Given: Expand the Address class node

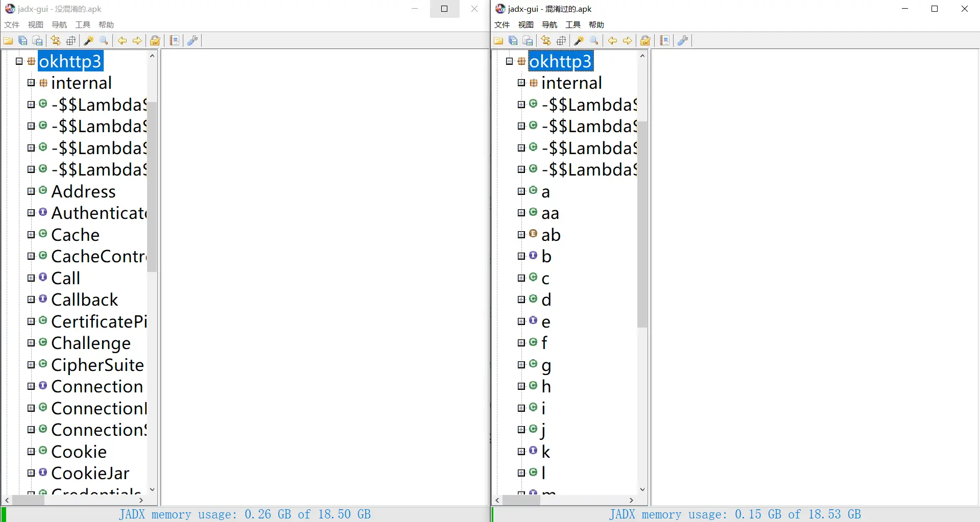Looking at the screenshot, I should 31,191.
